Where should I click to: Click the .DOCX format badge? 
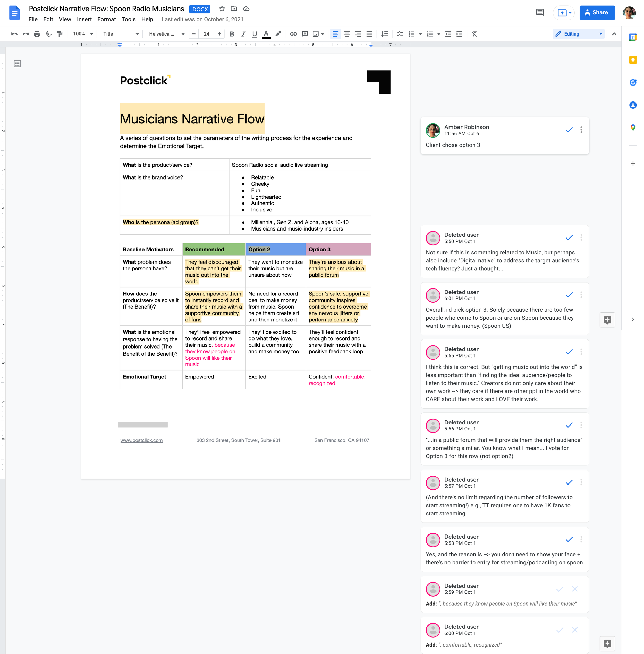(200, 9)
